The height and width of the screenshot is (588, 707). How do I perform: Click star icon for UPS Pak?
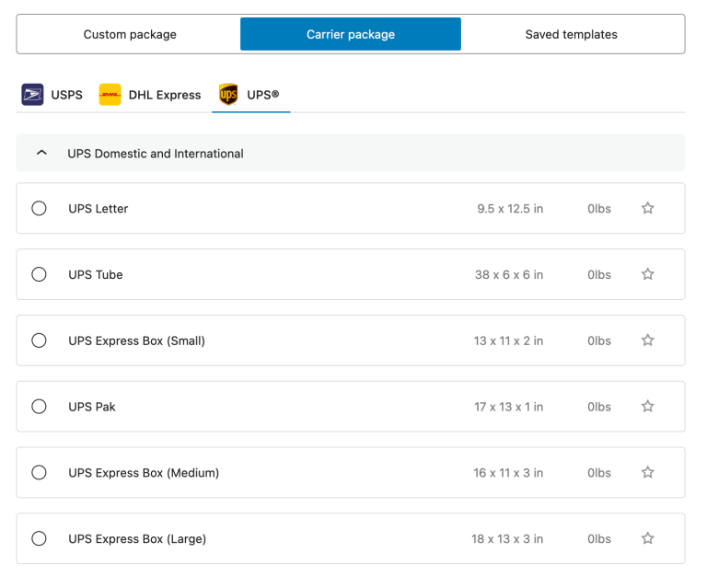[647, 407]
